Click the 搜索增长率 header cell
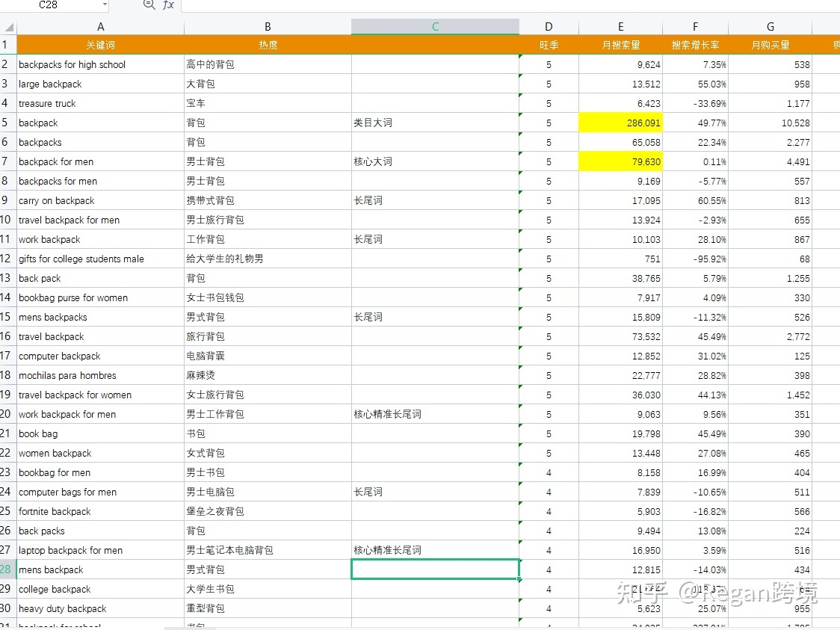 click(x=695, y=45)
